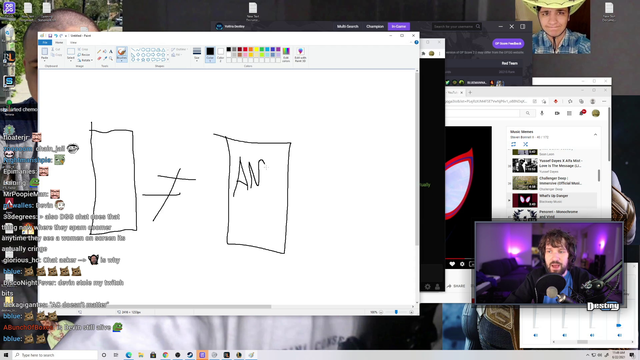Switch to the Home tab in Paint
The height and width of the screenshot is (360, 640).
[59, 42]
